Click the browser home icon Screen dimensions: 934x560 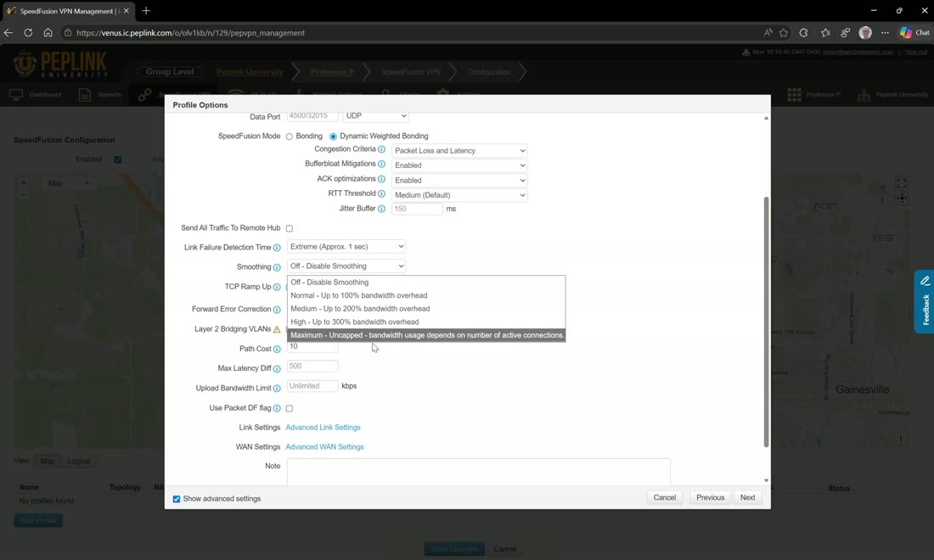coord(48,33)
